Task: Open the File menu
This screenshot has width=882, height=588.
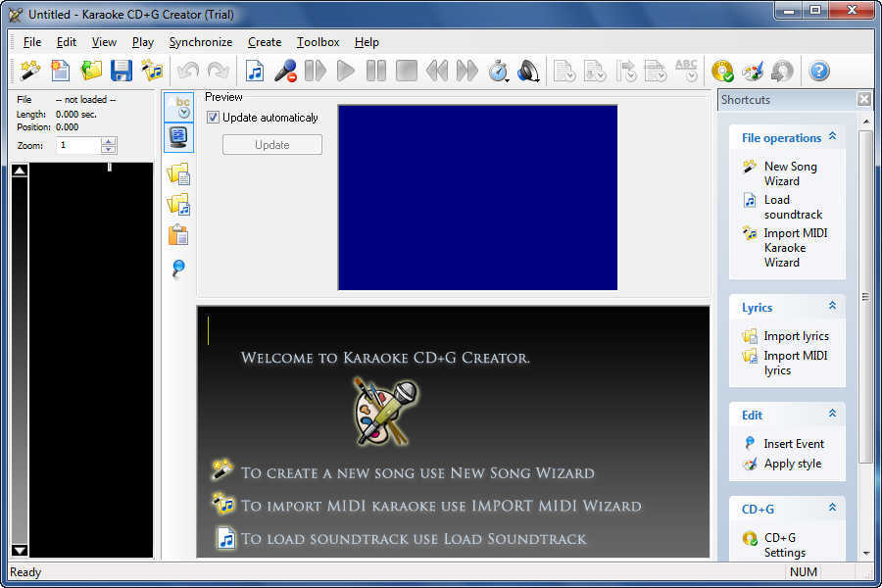Action: pyautogui.click(x=32, y=42)
